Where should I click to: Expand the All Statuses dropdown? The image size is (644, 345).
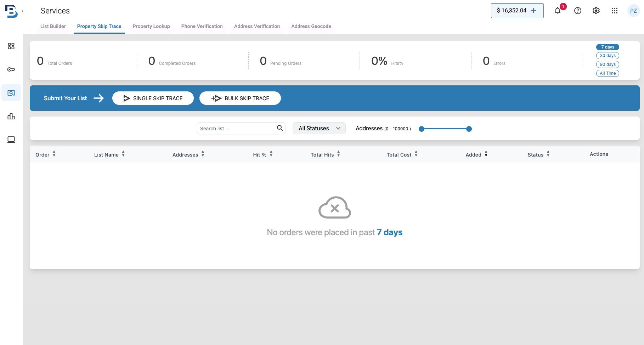(319, 128)
